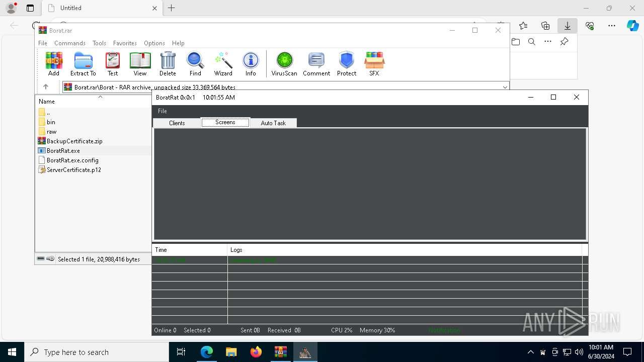Open WinRAR File menu
Viewport: 644px width, 362px height.
(43, 43)
